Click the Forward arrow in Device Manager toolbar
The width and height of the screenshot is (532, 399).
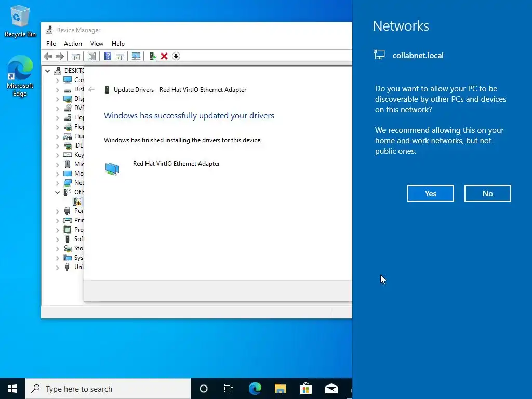[x=60, y=56]
